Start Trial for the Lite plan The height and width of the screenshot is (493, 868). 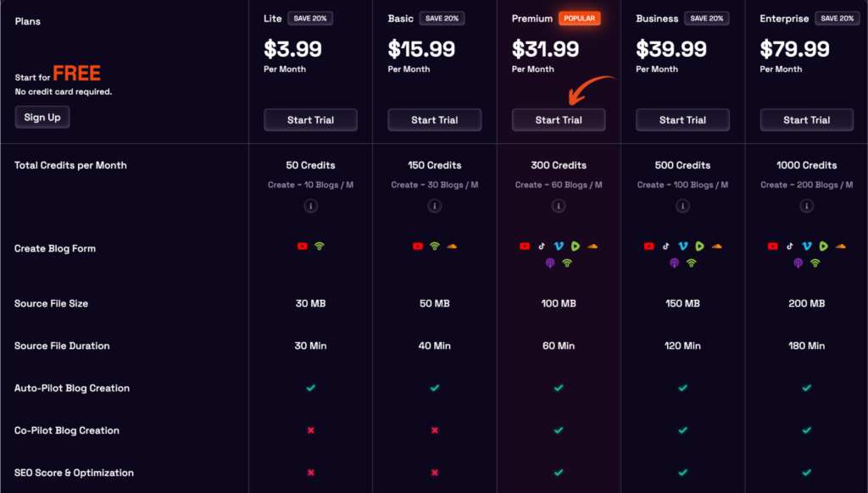point(310,120)
